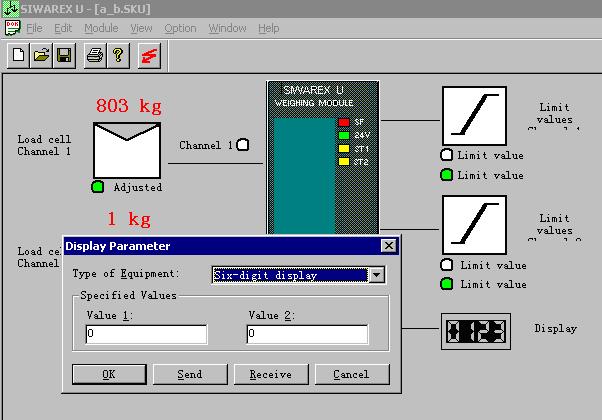Click the 1 kg weight reading
Screen dimensions: 602x420
pyautogui.click(x=129, y=219)
